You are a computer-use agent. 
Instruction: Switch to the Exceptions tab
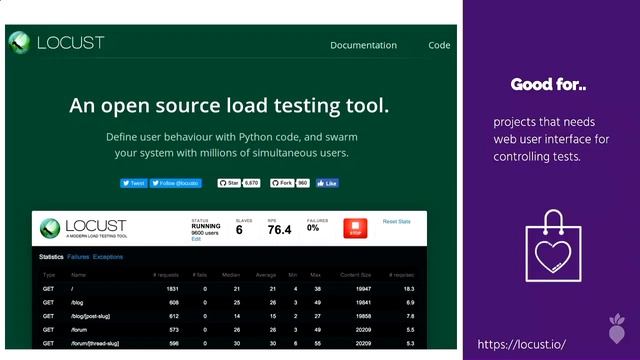point(108,257)
